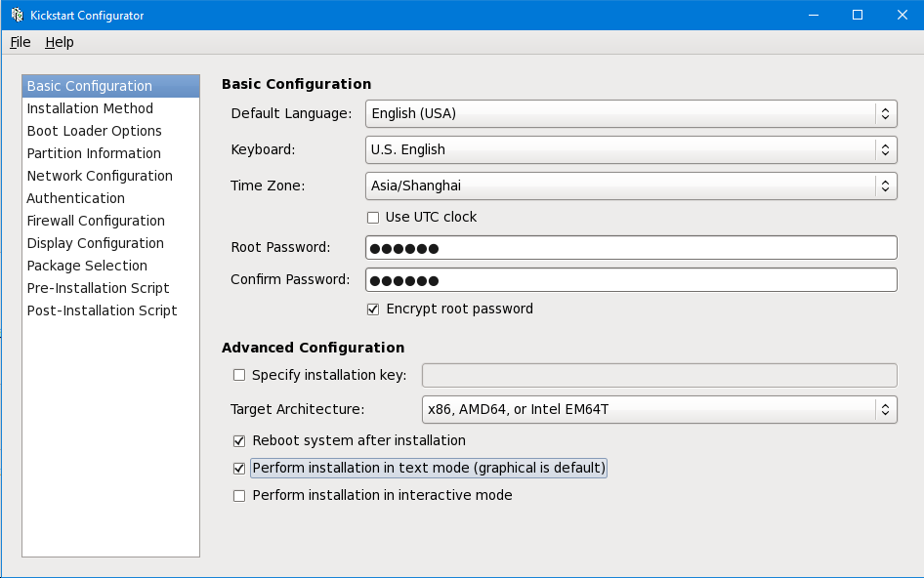
Task: Open Partition Information section
Action: (94, 153)
